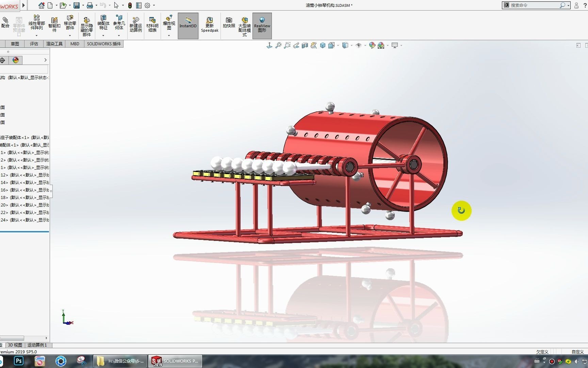Toggle 大型装配体模式 large assembly mode
The width and height of the screenshot is (588, 368).
[x=245, y=27]
